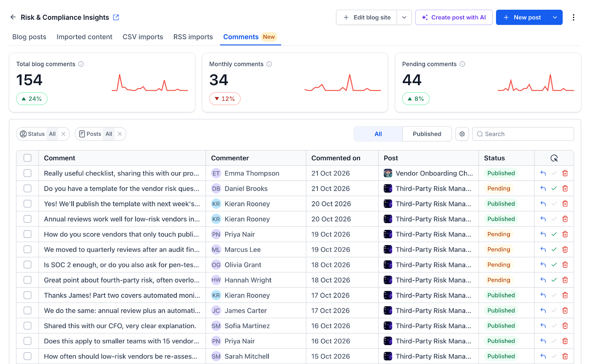Delete Emma Thompson's comment
591x364 pixels.
565,173
